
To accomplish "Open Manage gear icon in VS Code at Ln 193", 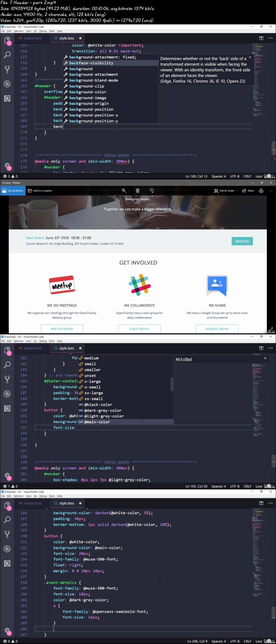I will coord(7,475).
